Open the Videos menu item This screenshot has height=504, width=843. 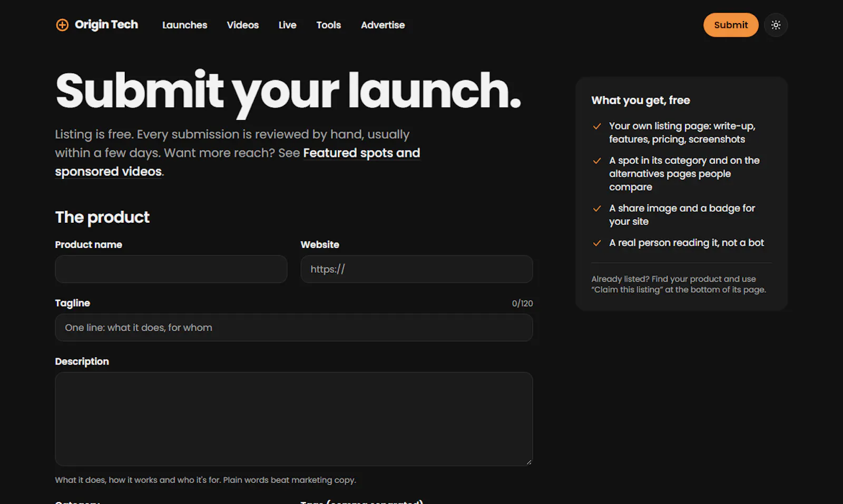tap(243, 25)
